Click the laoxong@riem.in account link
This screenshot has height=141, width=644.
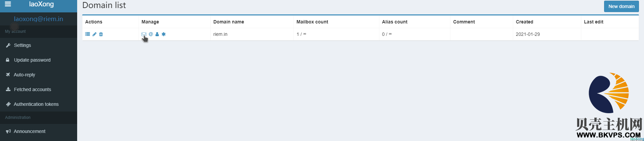tap(39, 19)
